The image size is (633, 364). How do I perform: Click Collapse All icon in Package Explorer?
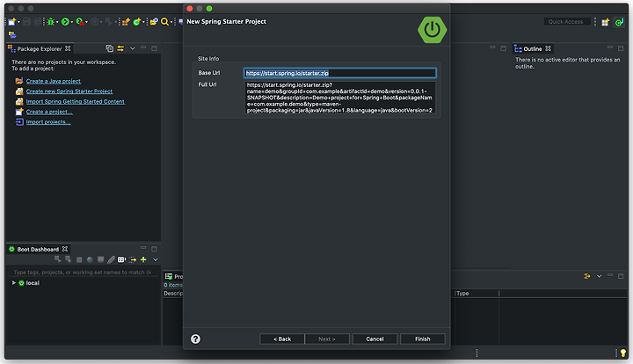pos(109,48)
